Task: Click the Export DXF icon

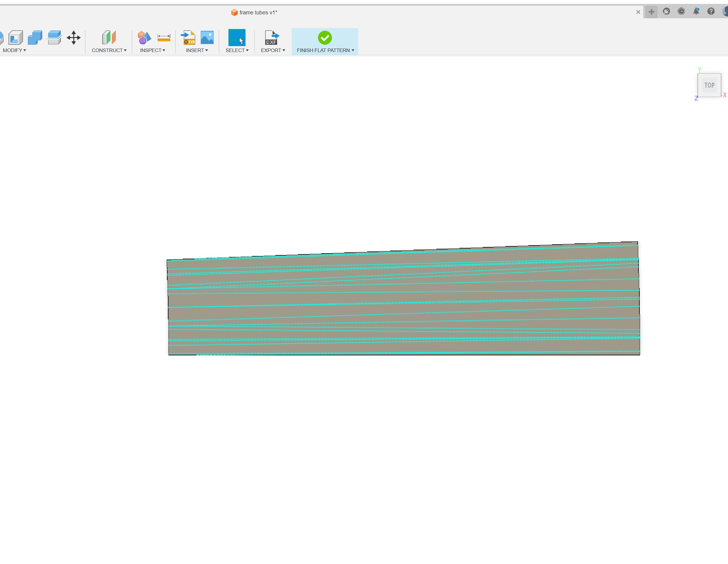Action: (272, 38)
